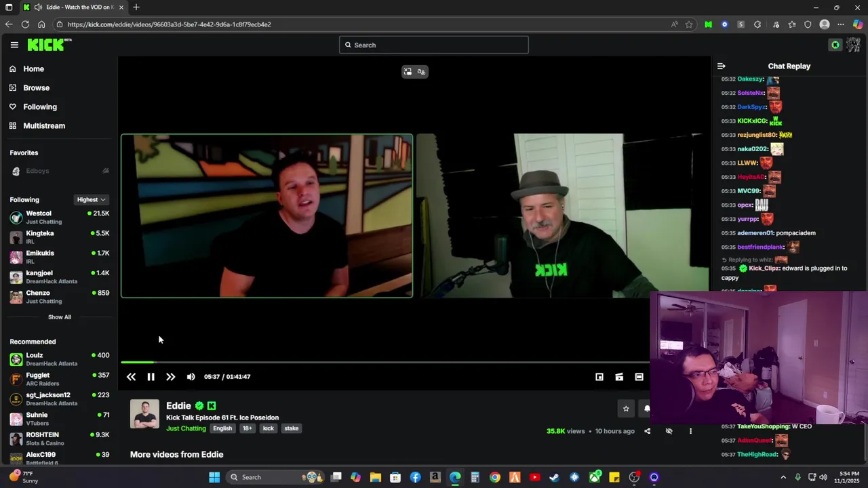Click the Just Chatting category link
This screenshot has width=868, height=488.
(186, 428)
